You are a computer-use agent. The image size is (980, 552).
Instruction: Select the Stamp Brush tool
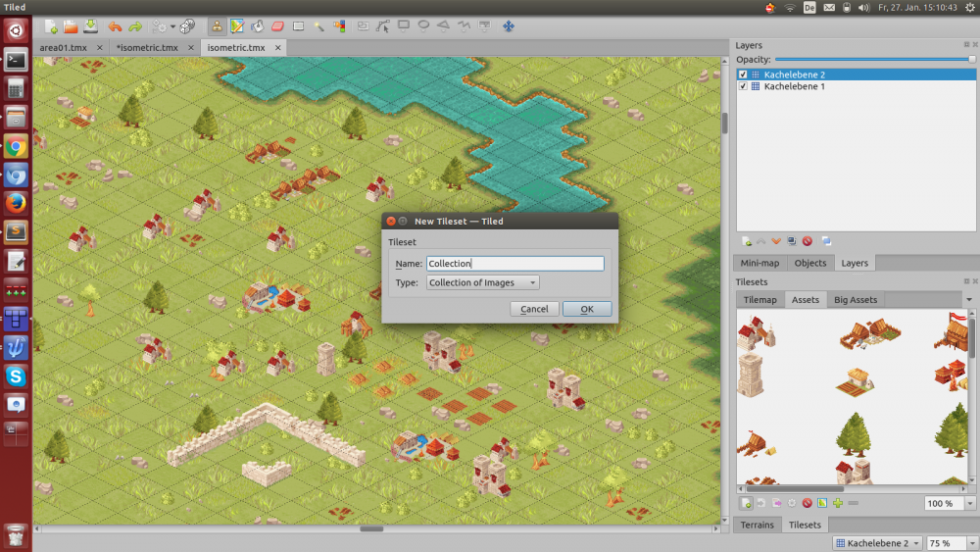pyautogui.click(x=217, y=26)
